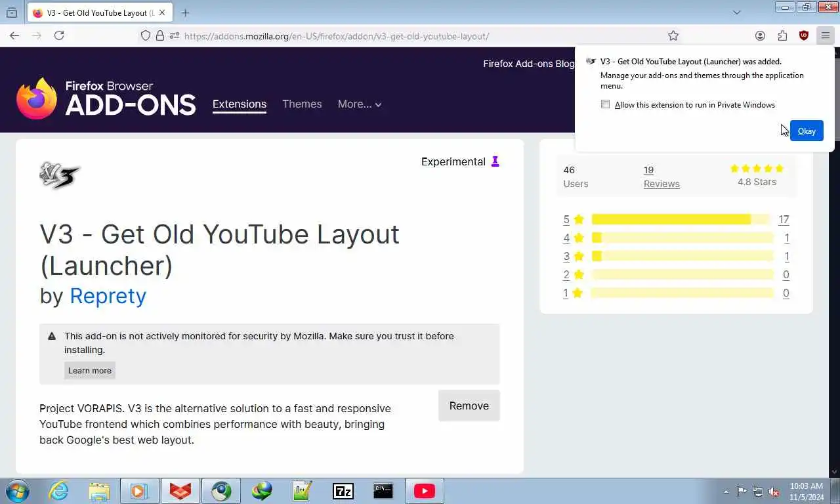This screenshot has height=504, width=840.
Task: Switch to the Extensions tab
Action: click(x=240, y=104)
